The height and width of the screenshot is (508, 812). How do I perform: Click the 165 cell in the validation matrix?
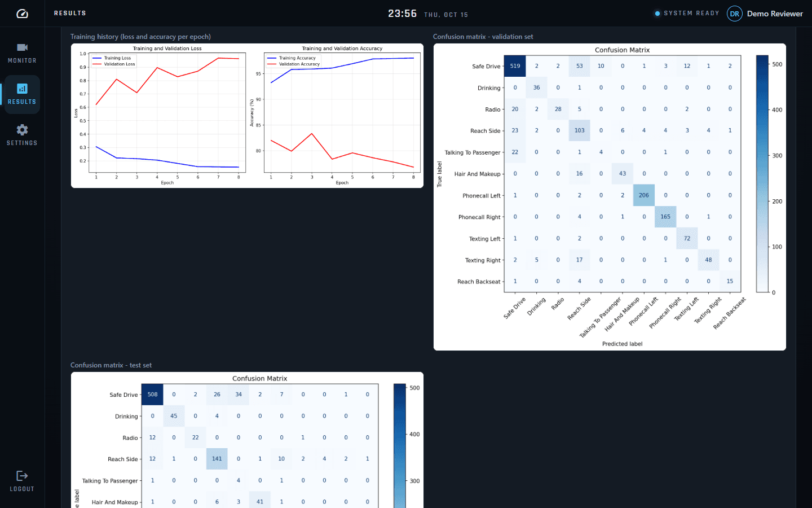665,217
